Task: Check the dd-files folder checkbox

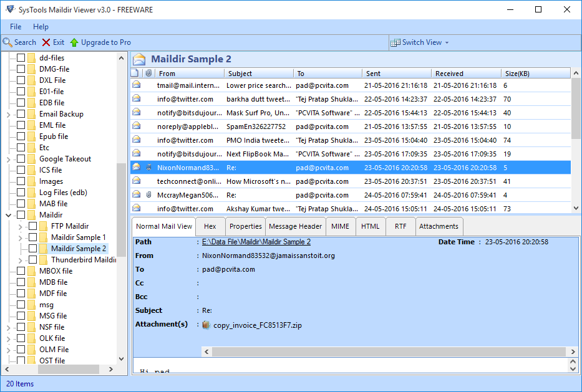Action: click(21, 58)
